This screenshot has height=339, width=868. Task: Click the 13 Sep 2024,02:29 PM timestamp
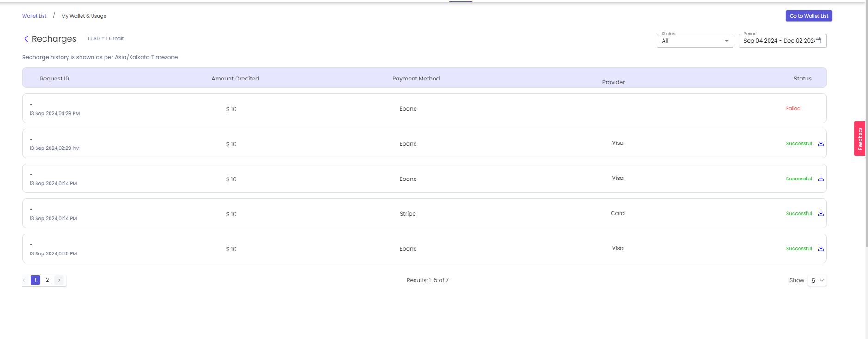coord(55,148)
